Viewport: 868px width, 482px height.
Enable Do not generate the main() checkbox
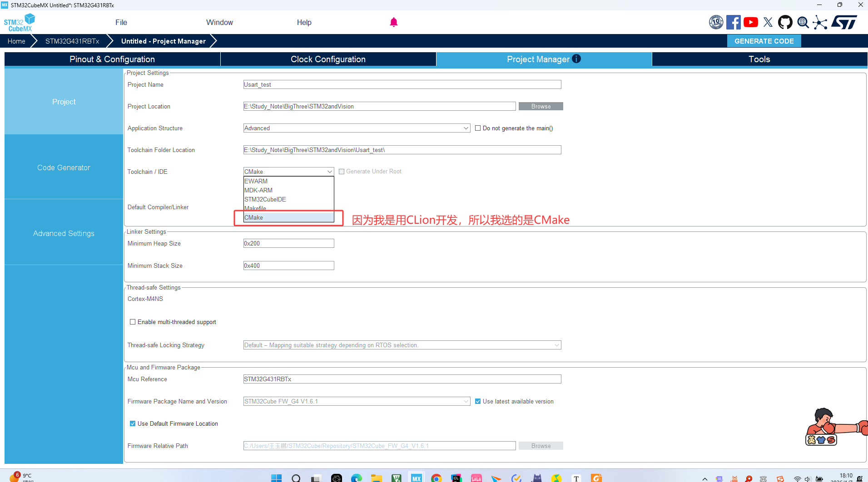pos(478,128)
